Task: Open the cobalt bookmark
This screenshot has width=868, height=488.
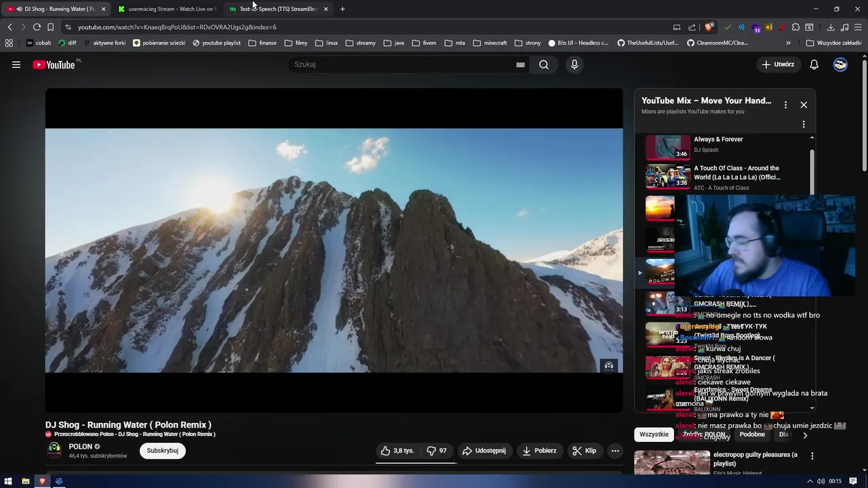Action: (x=39, y=43)
